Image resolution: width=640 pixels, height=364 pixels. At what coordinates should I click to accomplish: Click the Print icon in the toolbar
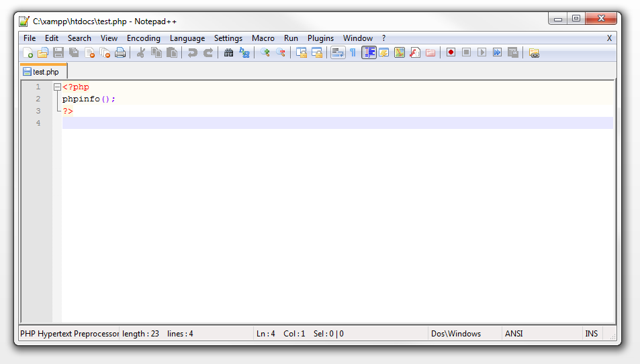point(120,52)
